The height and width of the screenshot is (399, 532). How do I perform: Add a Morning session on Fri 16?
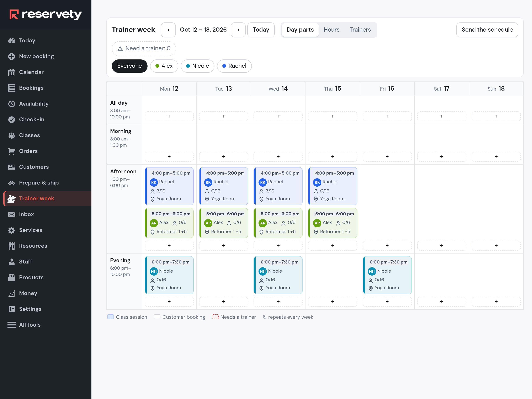[387, 156]
